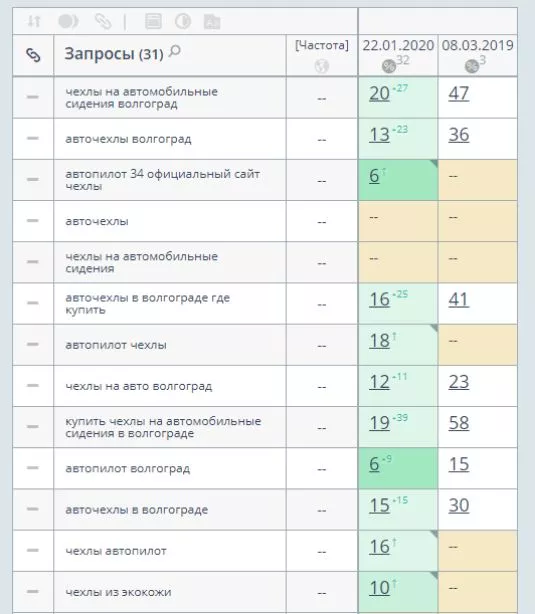Image resolution: width=535 pixels, height=614 pixels.
Task: Click the table view toolbar icon
Action: [x=153, y=21]
